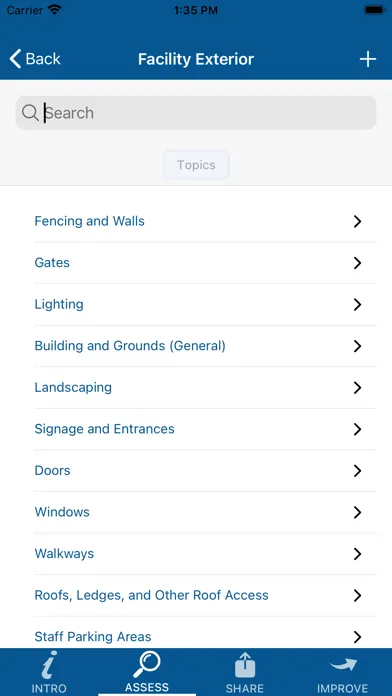The width and height of the screenshot is (392, 696).
Task: Tap the plus icon to add item
Action: (x=368, y=59)
